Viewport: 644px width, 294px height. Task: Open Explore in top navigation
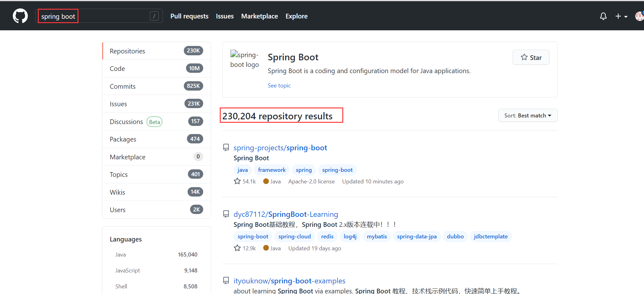(x=296, y=16)
